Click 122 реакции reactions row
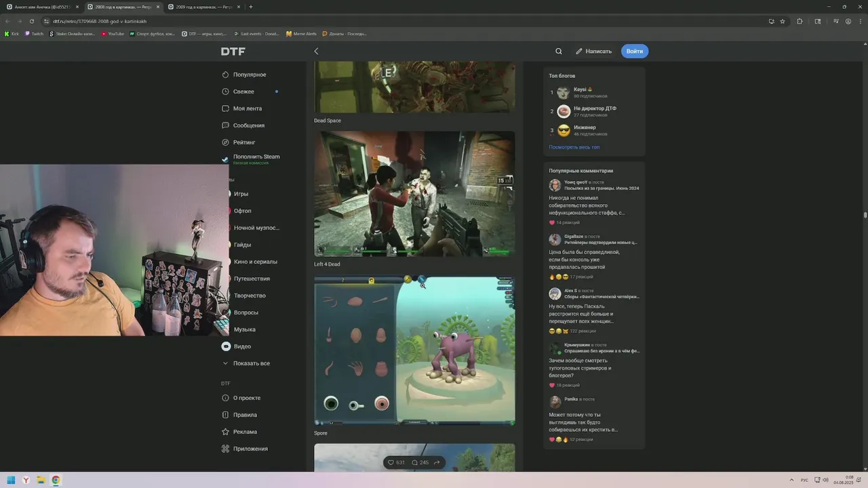The width and height of the screenshot is (868, 488). 573,331
